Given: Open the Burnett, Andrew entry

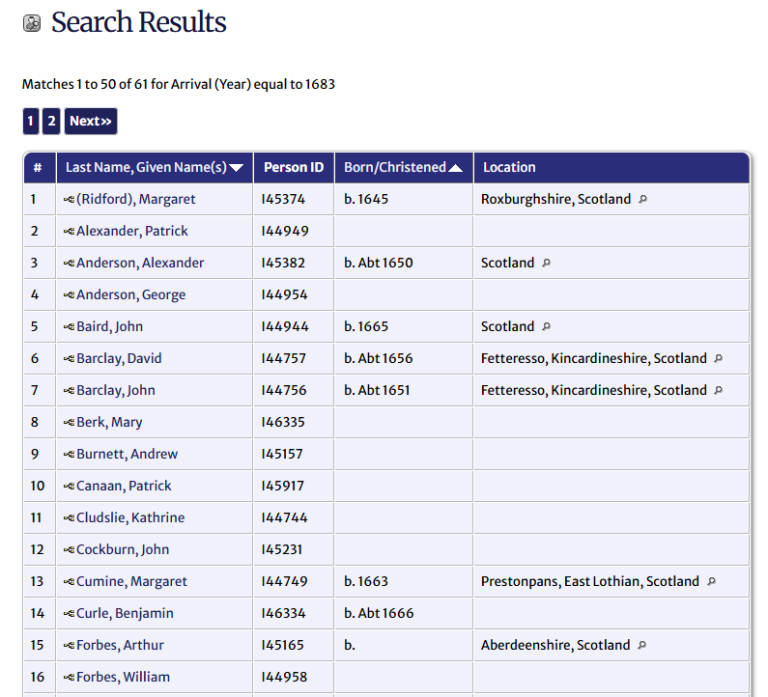Looking at the screenshot, I should [127, 454].
